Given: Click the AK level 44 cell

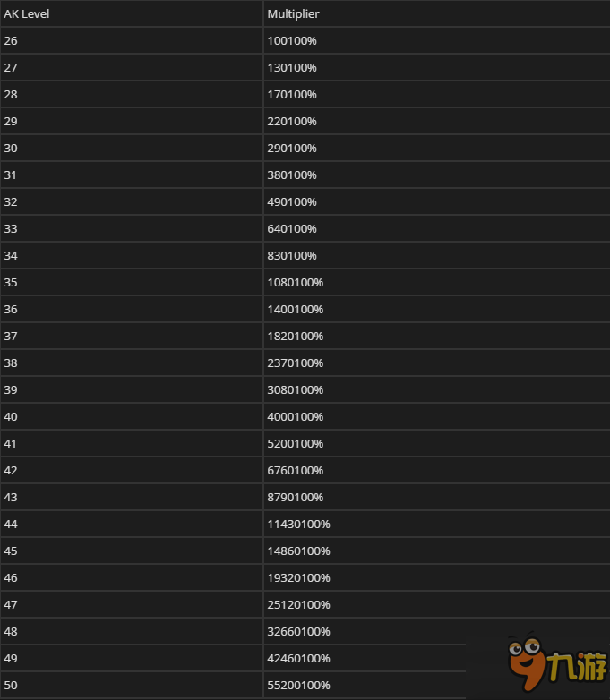Looking at the screenshot, I should click(x=132, y=524).
